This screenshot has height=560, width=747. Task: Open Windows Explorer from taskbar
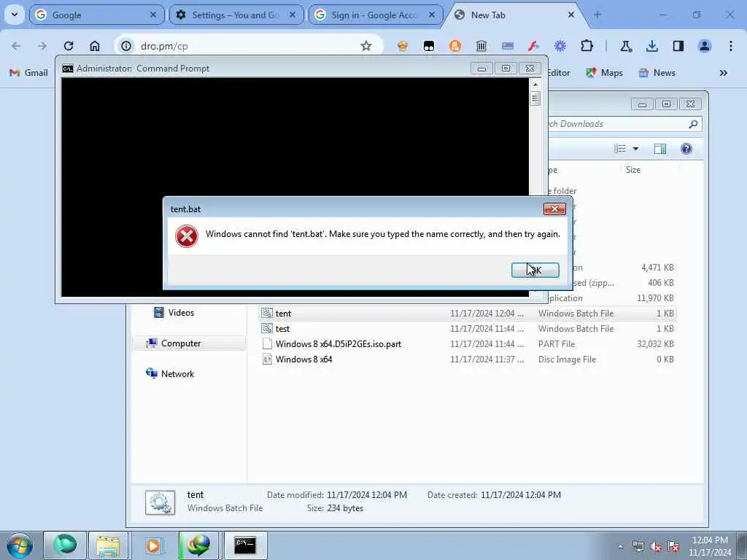108,545
